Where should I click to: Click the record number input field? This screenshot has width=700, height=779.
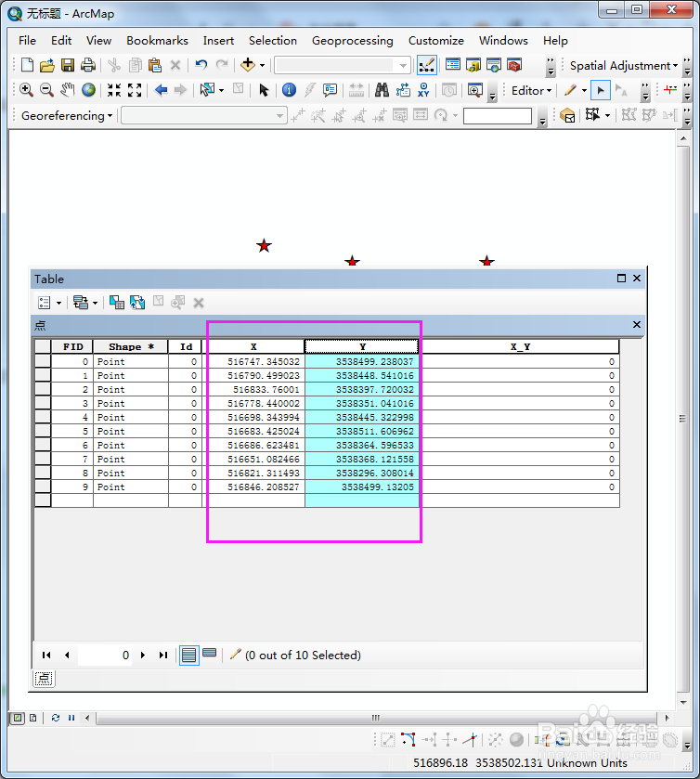105,656
